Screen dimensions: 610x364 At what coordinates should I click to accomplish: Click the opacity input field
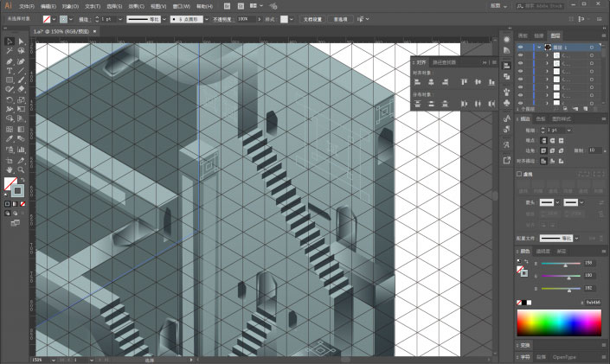pos(246,19)
